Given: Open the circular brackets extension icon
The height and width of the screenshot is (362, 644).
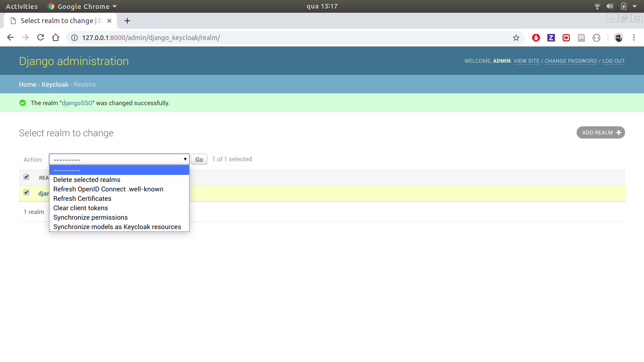Looking at the screenshot, I should pos(596,38).
